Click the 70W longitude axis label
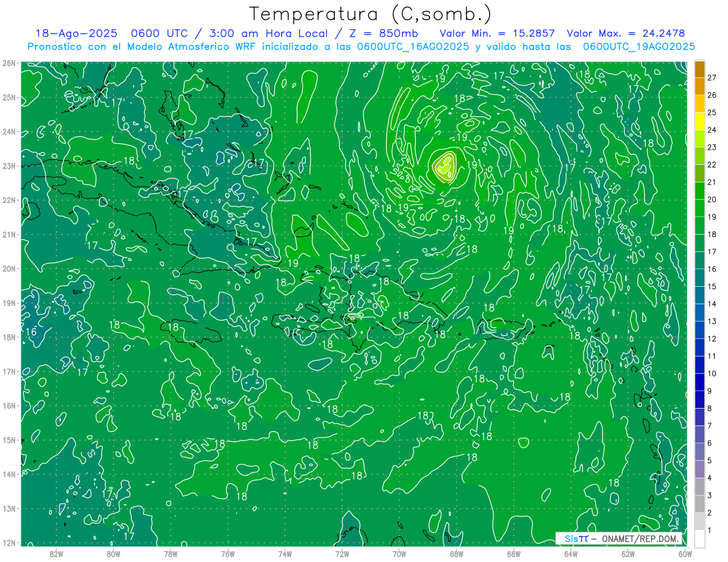 pos(399,554)
